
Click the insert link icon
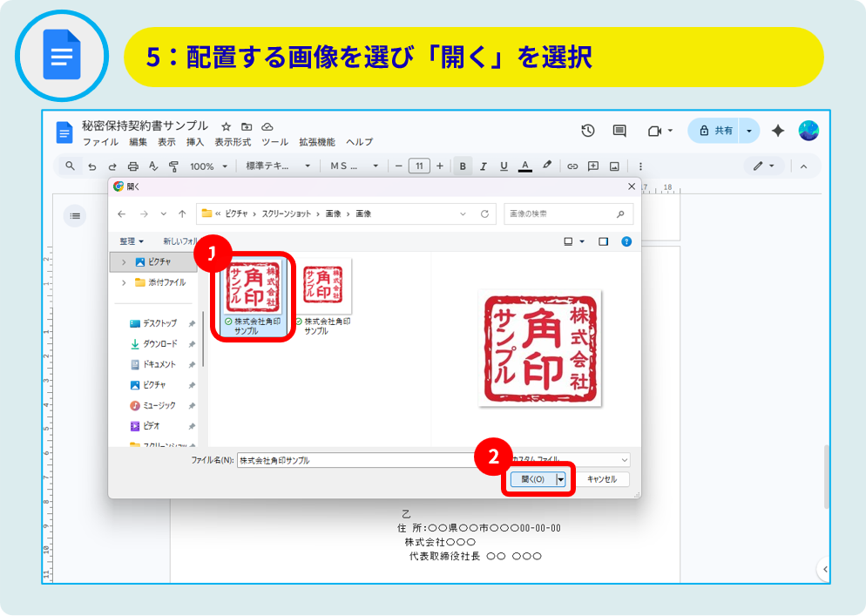coord(572,166)
